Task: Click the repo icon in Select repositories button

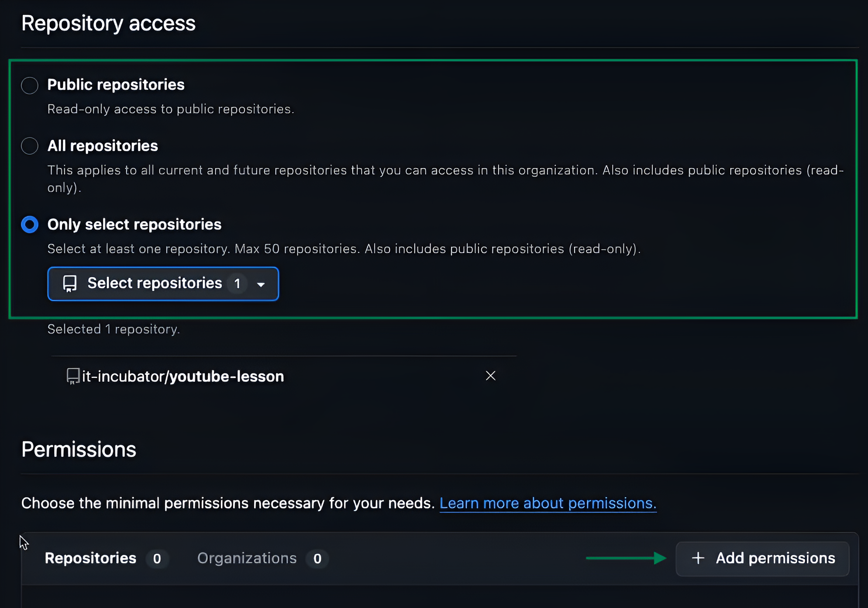Action: (x=70, y=283)
